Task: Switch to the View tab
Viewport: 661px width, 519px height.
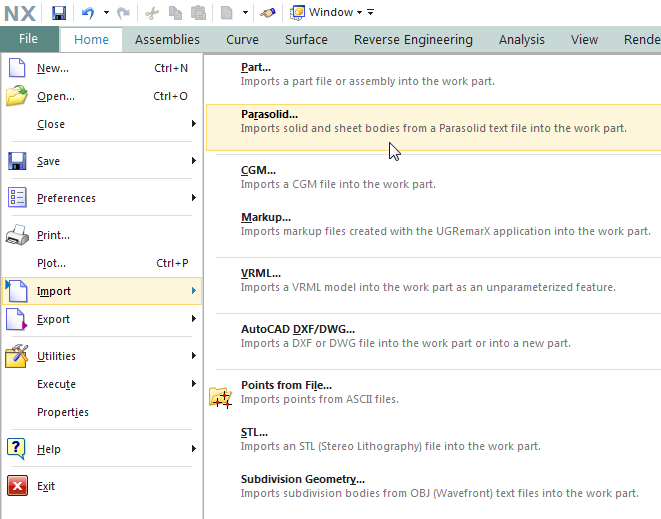Action: [x=584, y=40]
